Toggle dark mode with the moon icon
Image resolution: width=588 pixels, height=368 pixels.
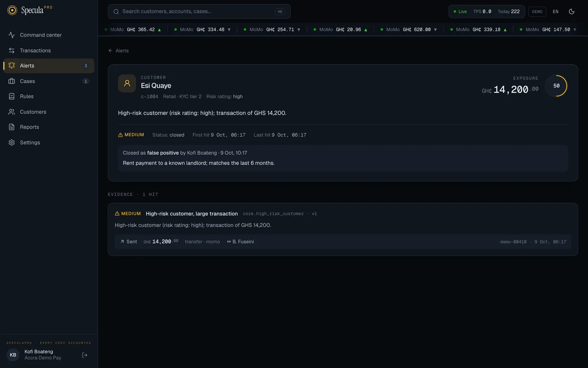(571, 11)
